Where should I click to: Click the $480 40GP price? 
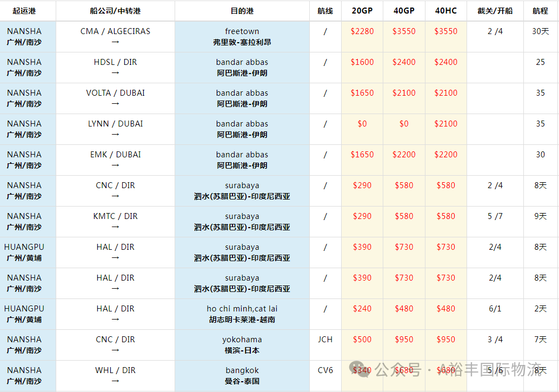(404, 309)
